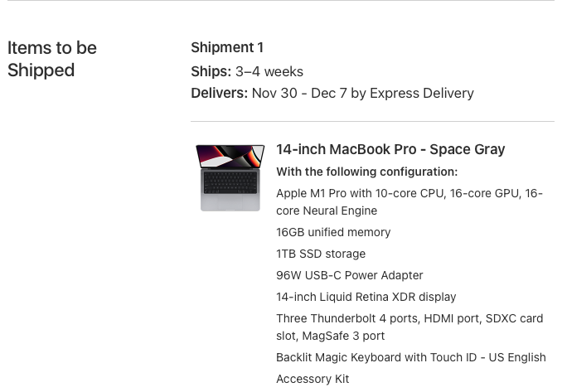Select the Backlit Magic Keyboard with Touch ID line
Image resolution: width=567 pixels, height=392 pixels.
click(x=411, y=357)
